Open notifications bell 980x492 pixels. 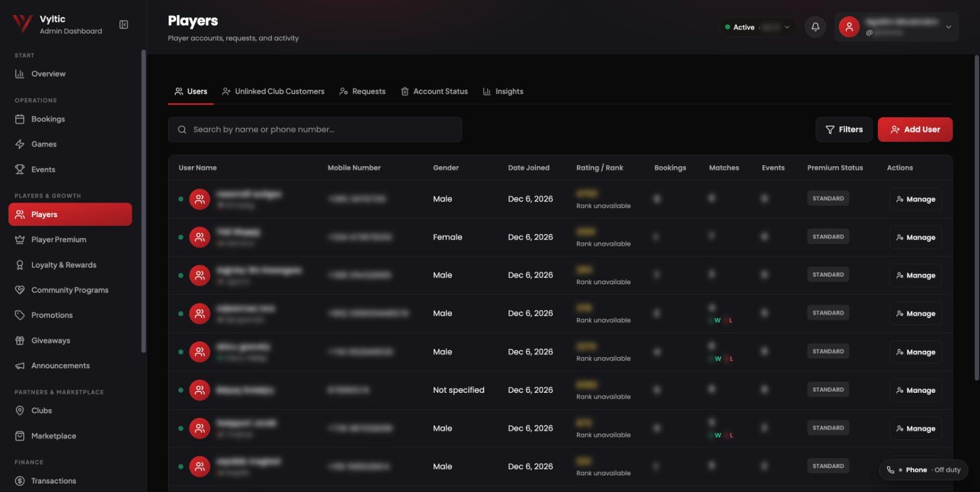815,27
